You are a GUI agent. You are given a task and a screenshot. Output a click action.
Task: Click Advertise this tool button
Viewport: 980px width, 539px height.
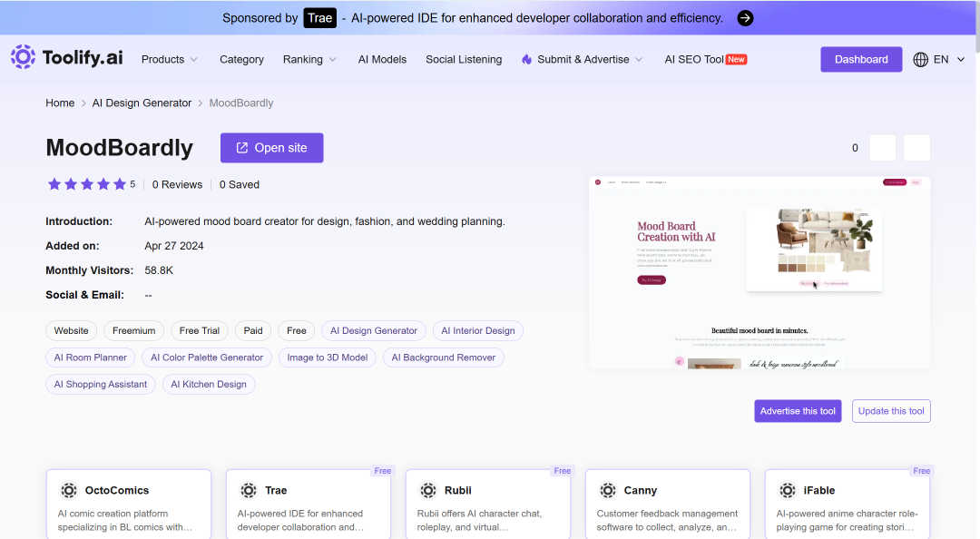[x=798, y=411]
